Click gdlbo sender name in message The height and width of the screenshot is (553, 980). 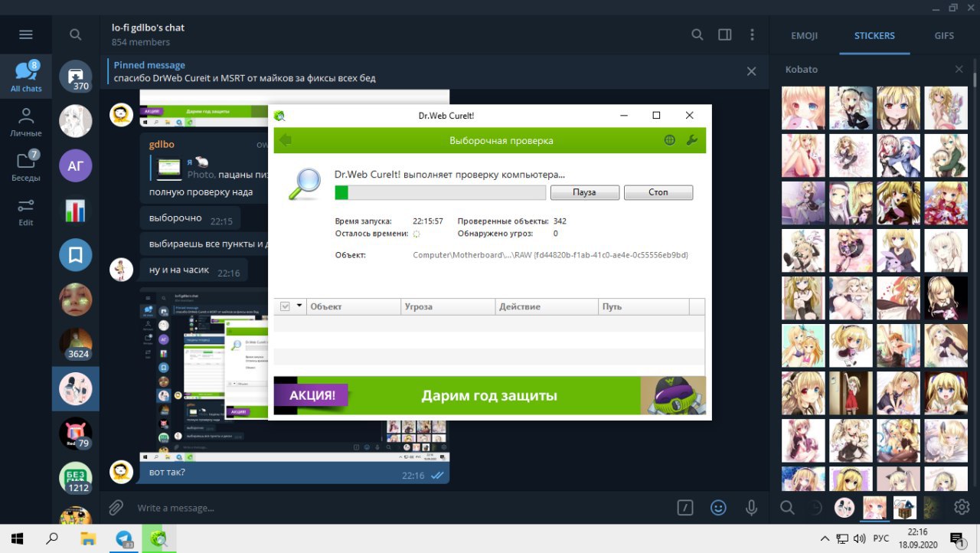(162, 144)
